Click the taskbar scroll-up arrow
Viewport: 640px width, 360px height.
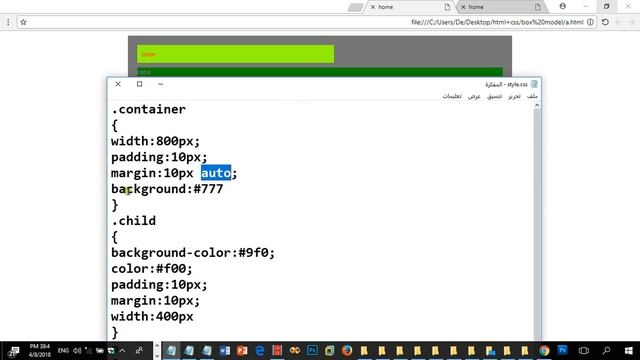157,346
